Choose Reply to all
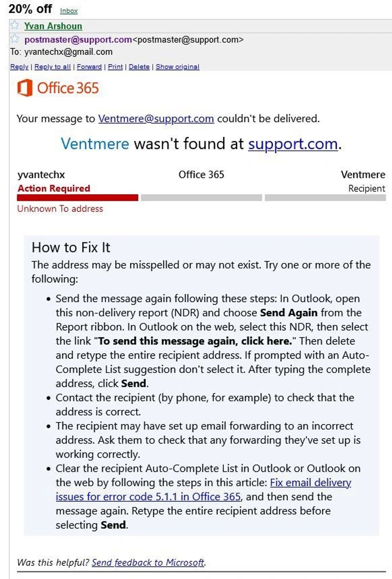 click(52, 67)
